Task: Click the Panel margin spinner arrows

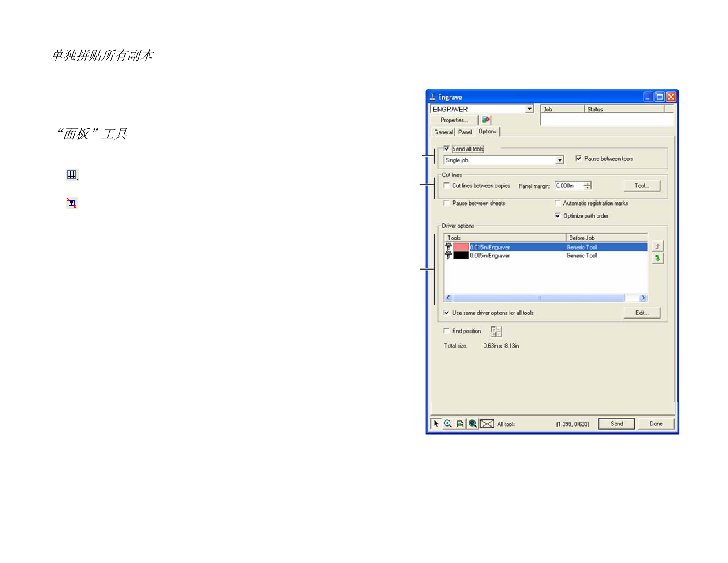Action: (587, 186)
